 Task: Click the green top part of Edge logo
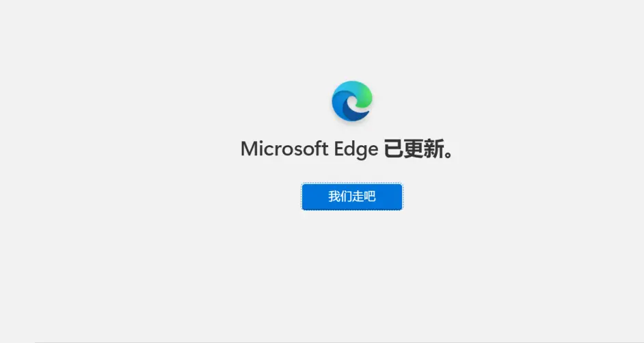click(362, 91)
